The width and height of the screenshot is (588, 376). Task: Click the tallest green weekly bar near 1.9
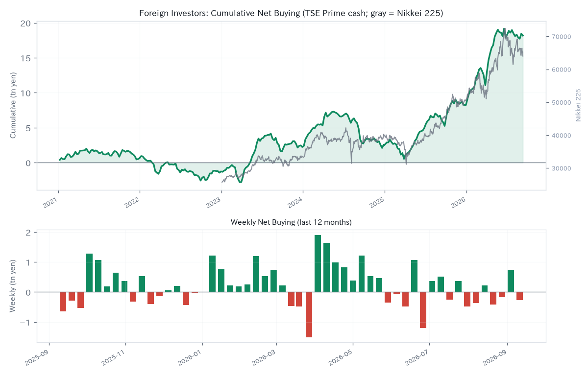click(318, 263)
